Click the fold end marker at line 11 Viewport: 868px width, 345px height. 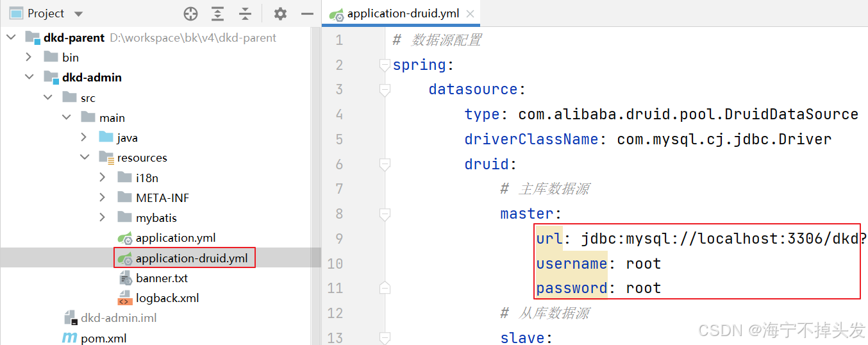click(385, 287)
